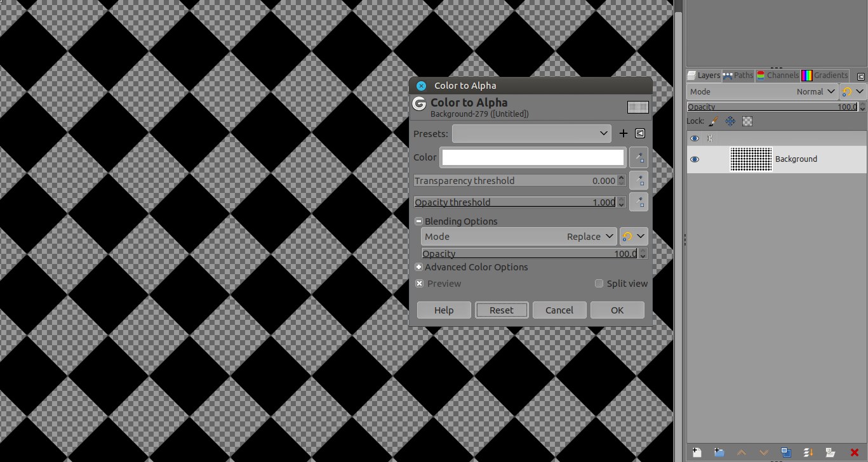Save current settings as named preset
The image size is (868, 462).
[x=623, y=133]
